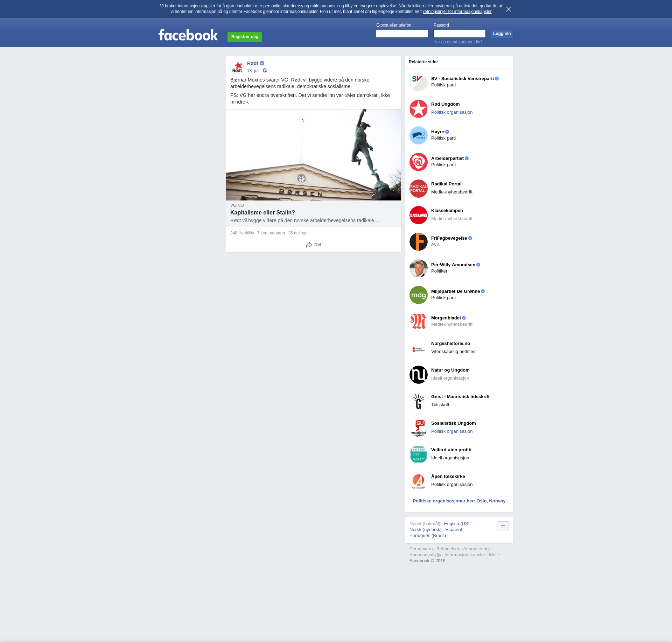Open Rødt page name link
Viewport: 672px width, 642px height.
point(253,63)
